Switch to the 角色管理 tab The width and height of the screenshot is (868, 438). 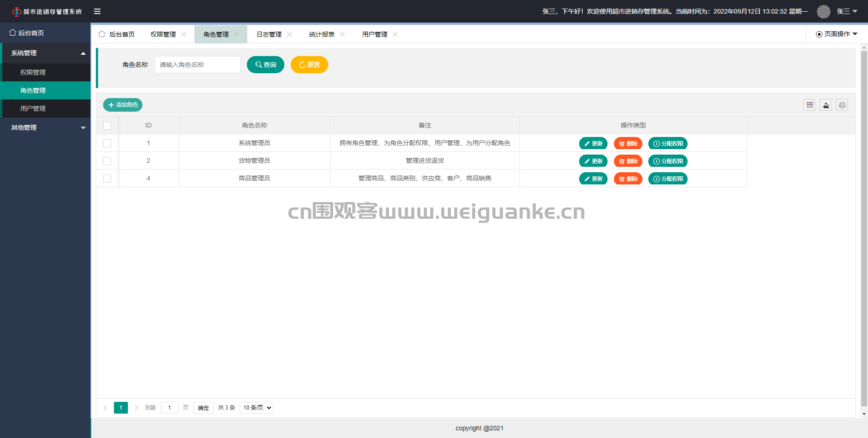[216, 34]
